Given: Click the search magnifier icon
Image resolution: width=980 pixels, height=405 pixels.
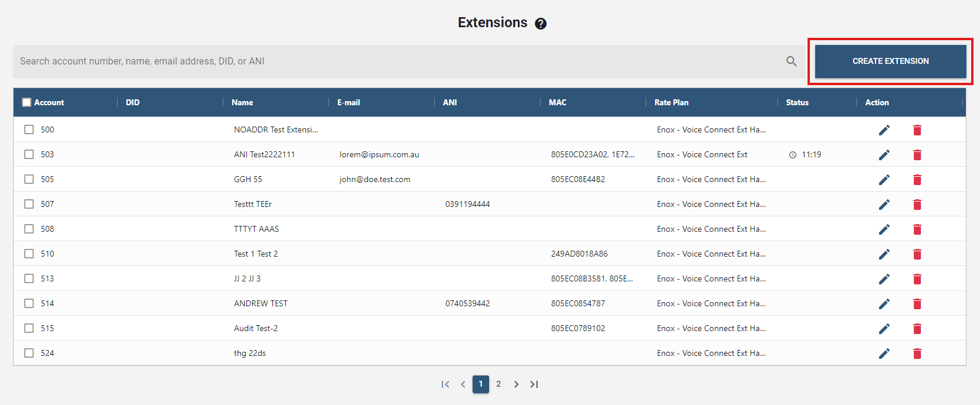Looking at the screenshot, I should tap(792, 61).
